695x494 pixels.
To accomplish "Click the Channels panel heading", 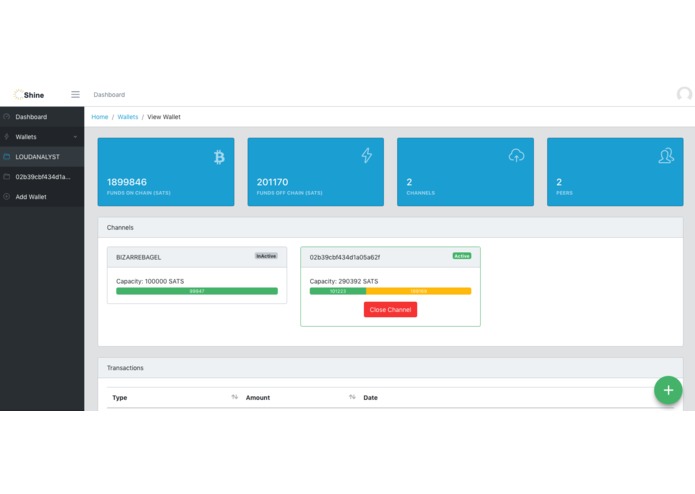I will click(x=120, y=228).
